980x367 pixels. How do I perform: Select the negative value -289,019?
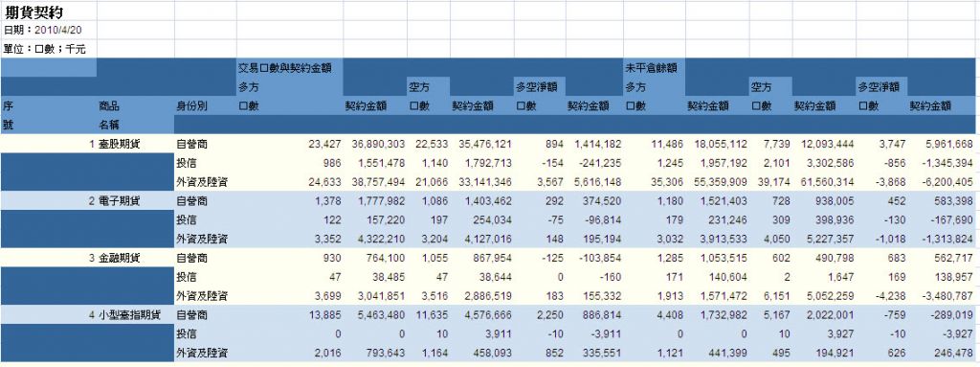pyautogui.click(x=952, y=315)
